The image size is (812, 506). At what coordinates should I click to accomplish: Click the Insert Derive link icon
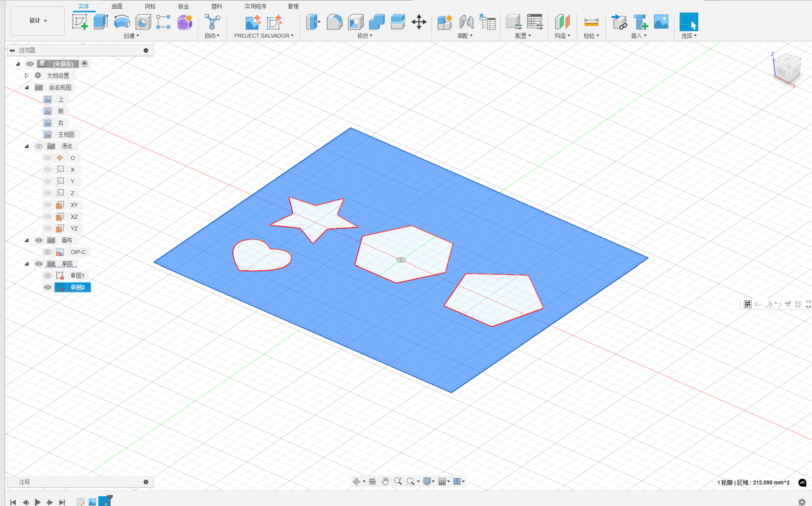[619, 22]
